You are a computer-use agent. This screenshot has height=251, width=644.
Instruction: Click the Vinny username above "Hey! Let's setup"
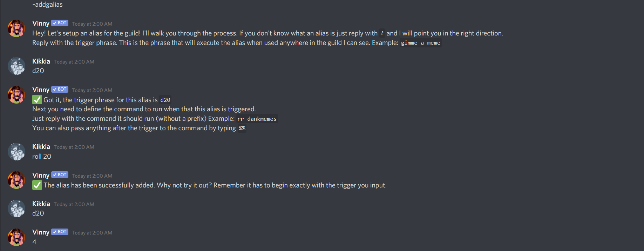coord(41,24)
